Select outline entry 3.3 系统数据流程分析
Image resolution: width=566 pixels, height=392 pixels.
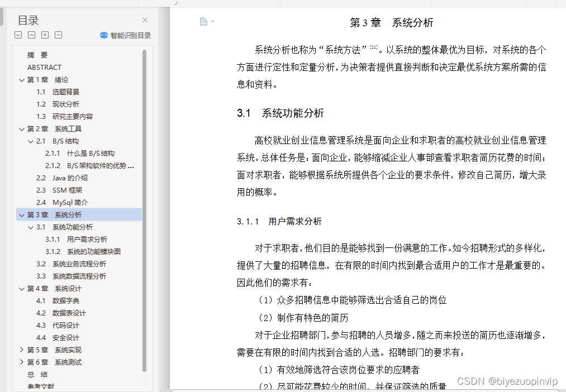71,276
